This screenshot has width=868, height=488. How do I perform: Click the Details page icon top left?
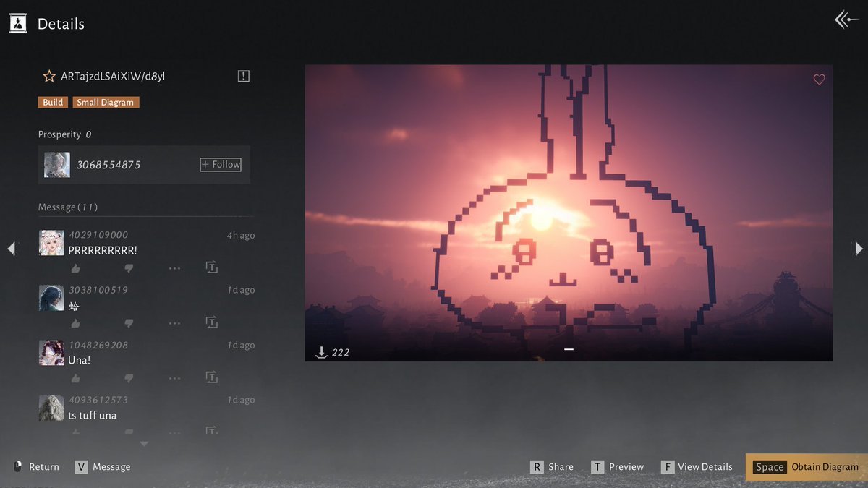click(x=18, y=23)
